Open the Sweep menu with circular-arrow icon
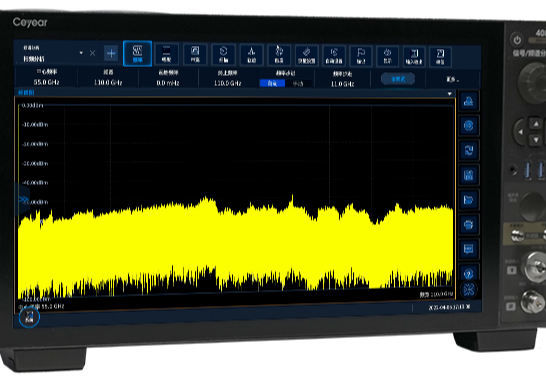The height and width of the screenshot is (379, 546). [223, 55]
